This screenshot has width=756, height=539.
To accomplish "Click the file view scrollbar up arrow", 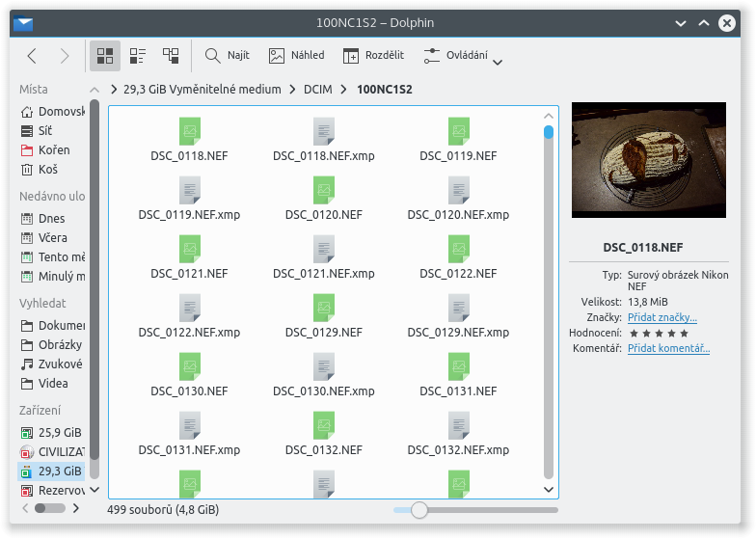I will (x=548, y=116).
